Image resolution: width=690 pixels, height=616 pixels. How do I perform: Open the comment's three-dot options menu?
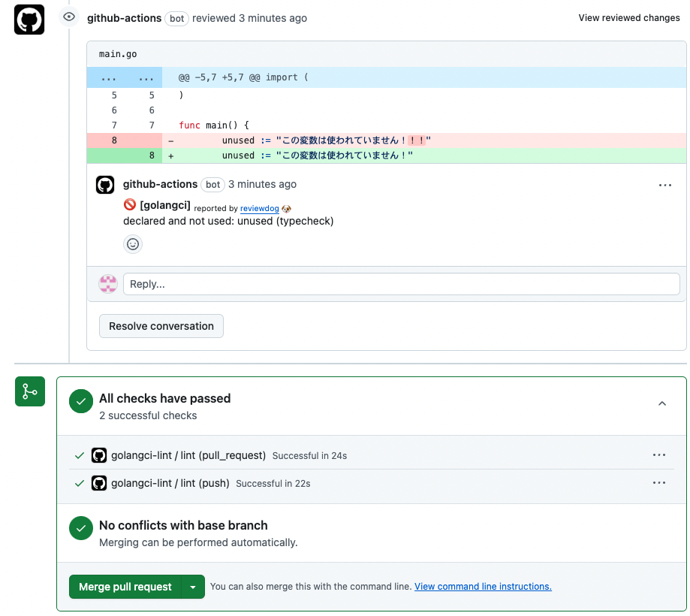(x=664, y=185)
